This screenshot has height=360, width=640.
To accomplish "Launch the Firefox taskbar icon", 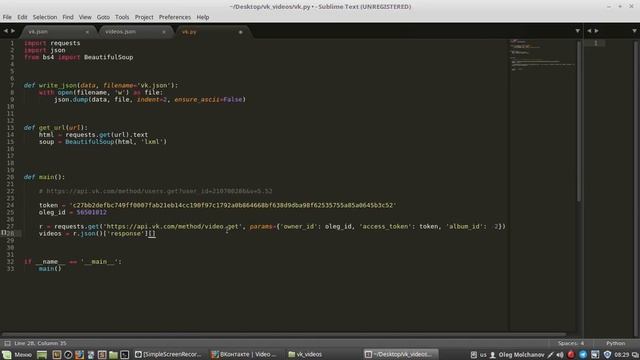I will (x=80, y=354).
